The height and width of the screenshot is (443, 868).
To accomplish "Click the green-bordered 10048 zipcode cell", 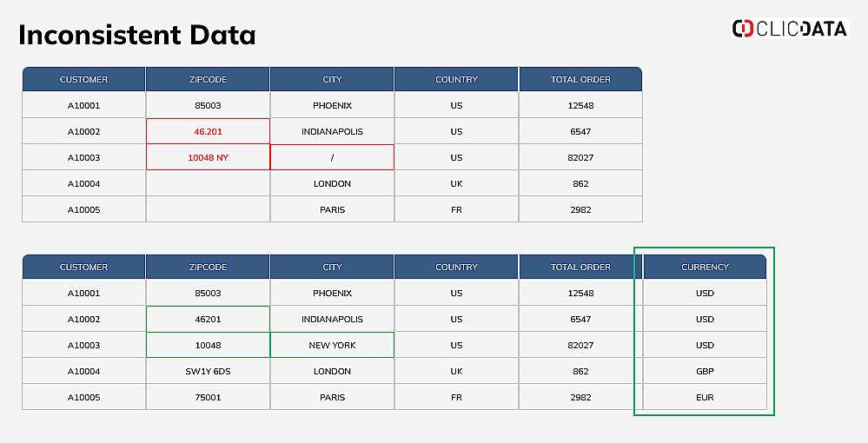I will point(208,345).
